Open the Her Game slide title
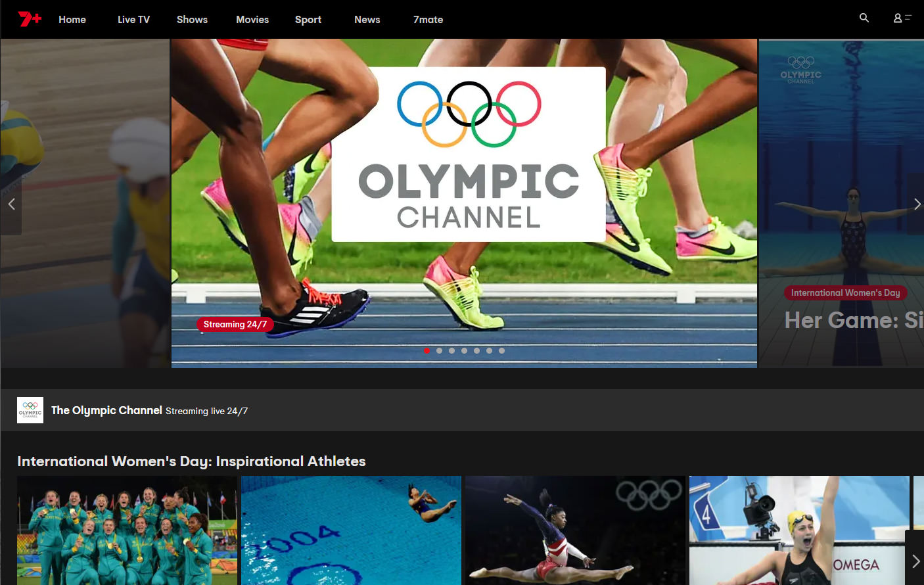The height and width of the screenshot is (585, 924). coord(854,320)
